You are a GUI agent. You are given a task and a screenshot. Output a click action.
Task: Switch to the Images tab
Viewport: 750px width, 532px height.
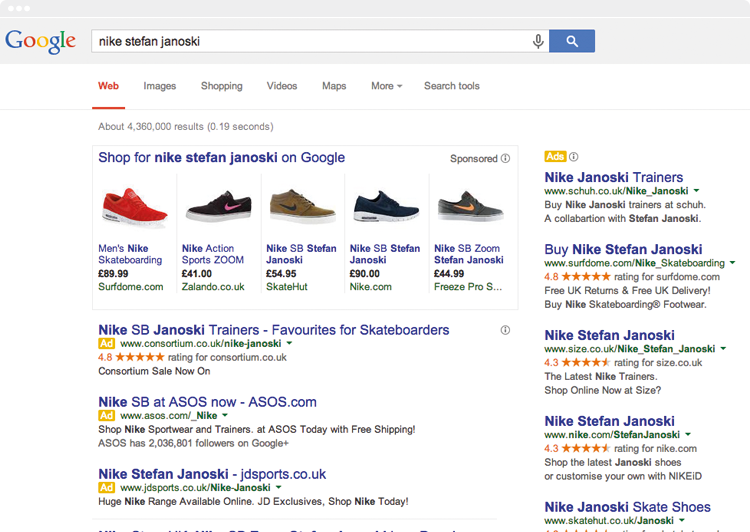tap(159, 86)
